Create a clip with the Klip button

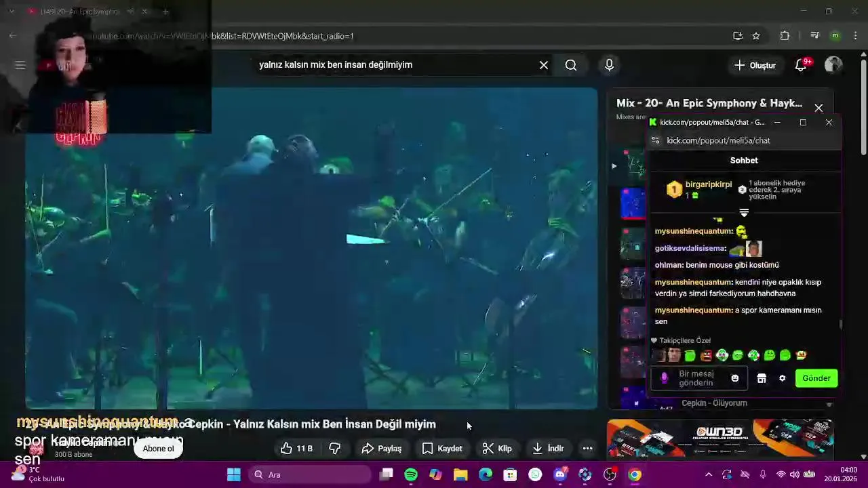point(497,448)
